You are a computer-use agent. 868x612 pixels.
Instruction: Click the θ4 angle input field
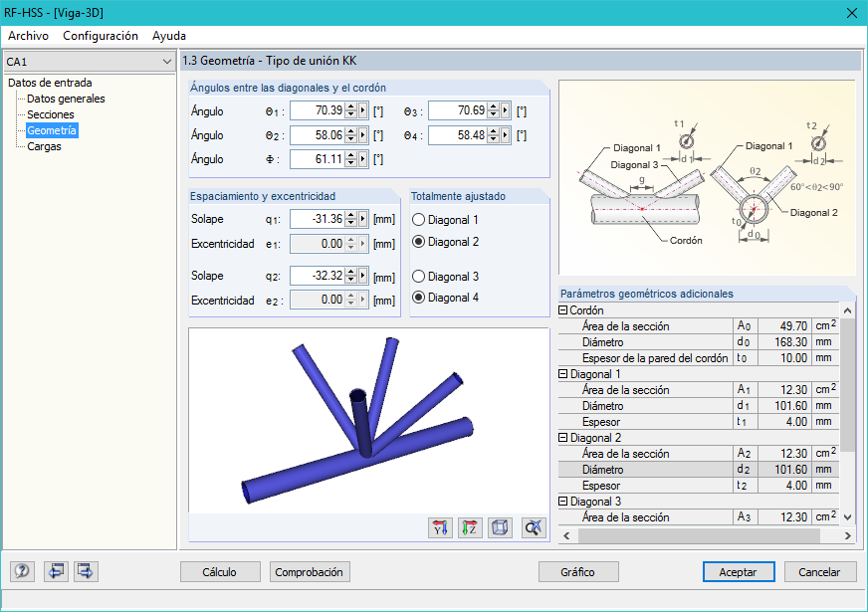pyautogui.click(x=458, y=135)
